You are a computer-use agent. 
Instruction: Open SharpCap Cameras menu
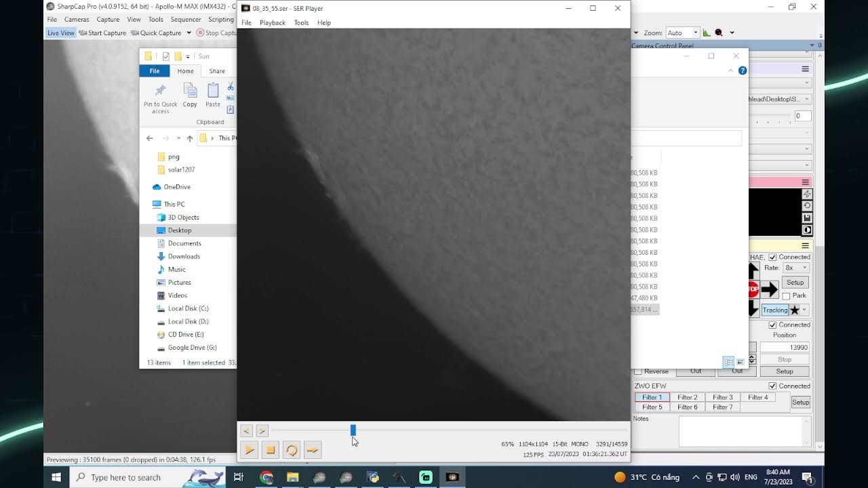(77, 20)
